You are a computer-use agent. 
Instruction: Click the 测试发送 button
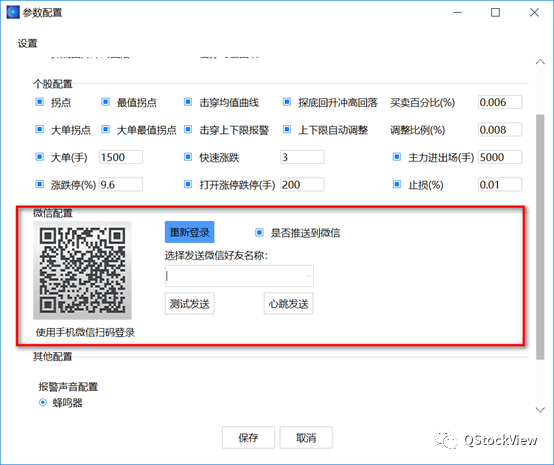(189, 304)
